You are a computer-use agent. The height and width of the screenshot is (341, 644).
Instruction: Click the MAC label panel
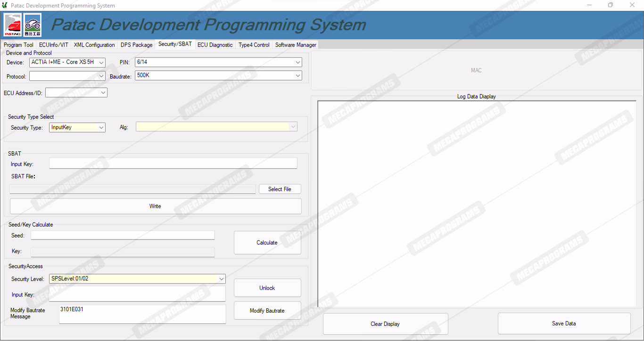476,70
